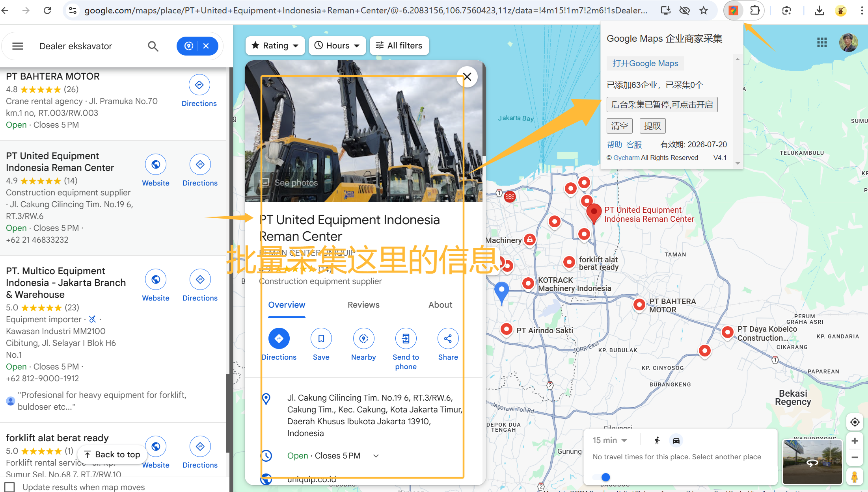Click the 提取 button
Viewport: 868px width, 492px height.
(652, 126)
